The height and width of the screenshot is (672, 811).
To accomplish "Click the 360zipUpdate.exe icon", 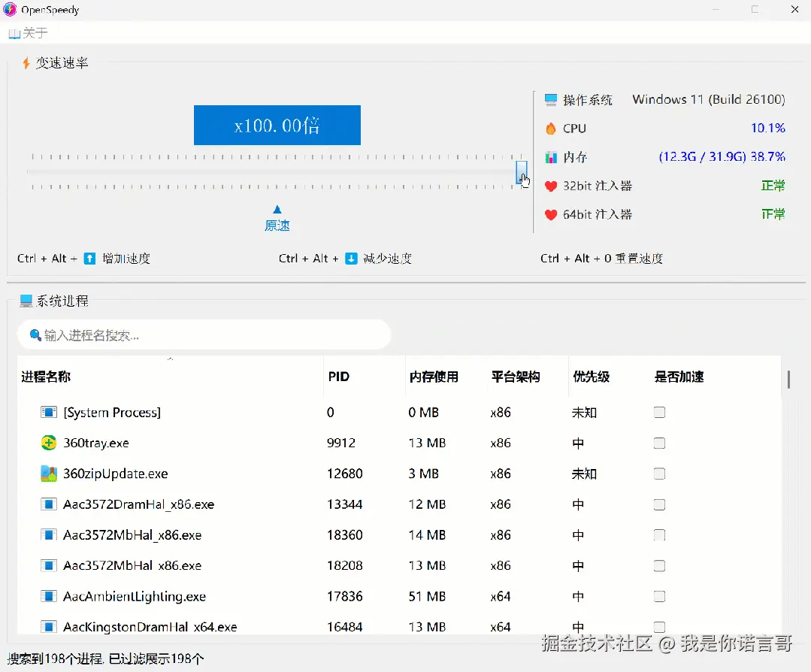I will (49, 474).
